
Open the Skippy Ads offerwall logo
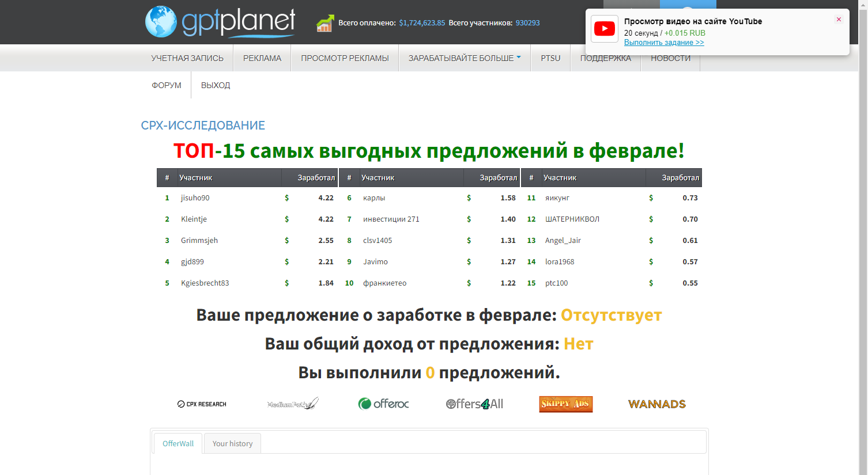pos(566,404)
